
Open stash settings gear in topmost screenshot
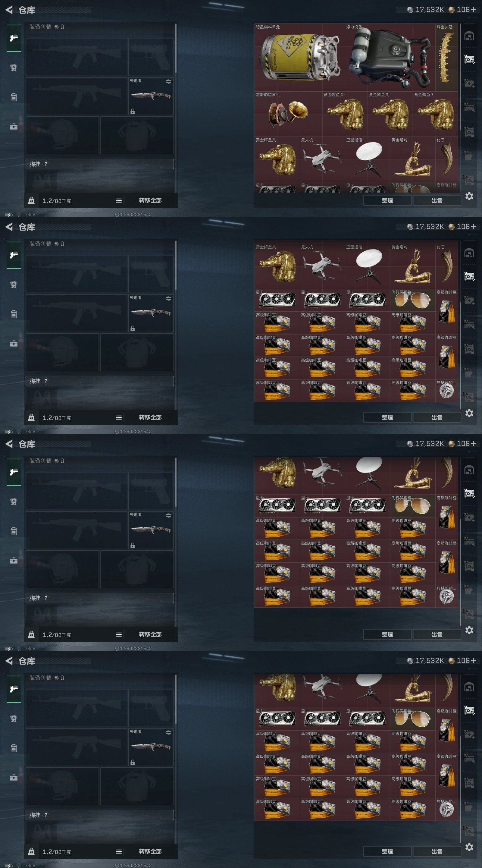469,196
